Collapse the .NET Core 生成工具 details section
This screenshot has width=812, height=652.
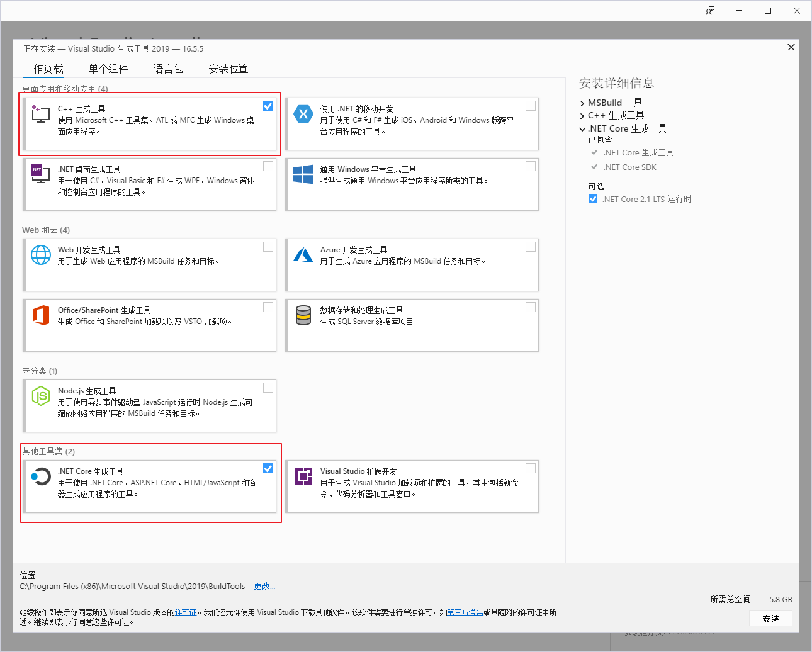pyautogui.click(x=582, y=128)
